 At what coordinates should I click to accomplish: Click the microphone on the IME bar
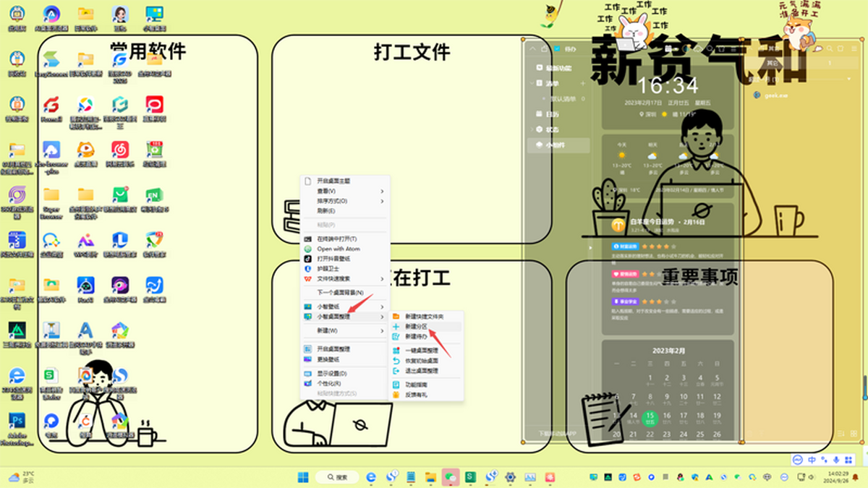pyautogui.click(x=836, y=460)
